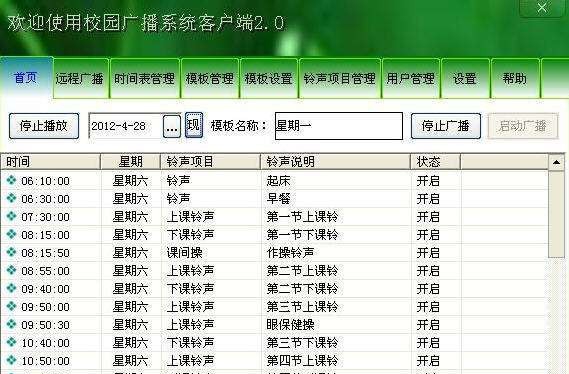Viewport: 569px width, 374px height.
Task: Click 第二节上课铃 description cell
Action: pyautogui.click(x=302, y=271)
